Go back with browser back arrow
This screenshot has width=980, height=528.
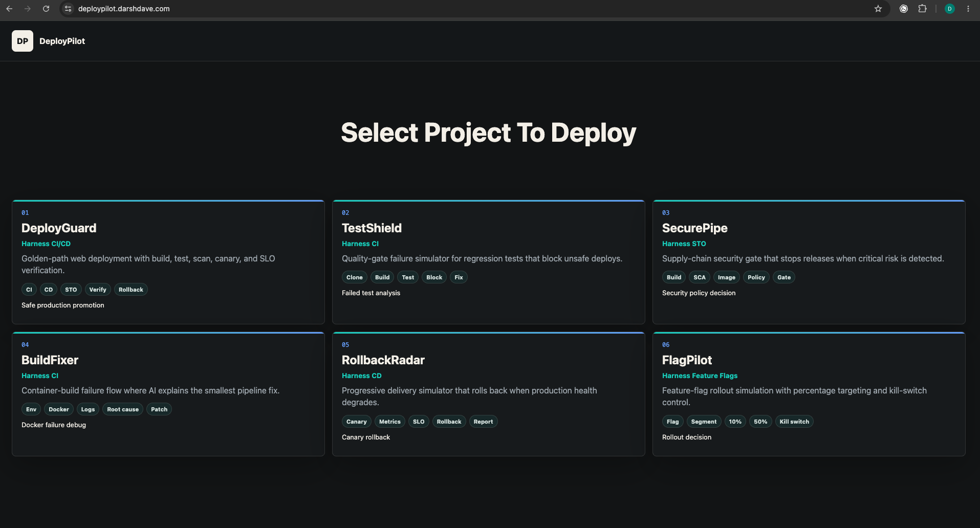9,9
